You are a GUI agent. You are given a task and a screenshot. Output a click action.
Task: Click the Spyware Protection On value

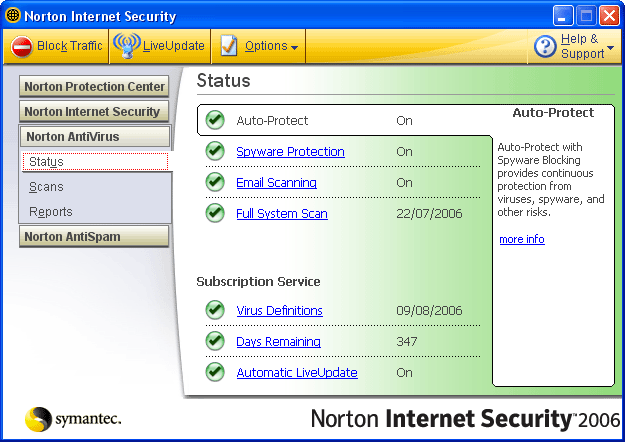[x=404, y=151]
